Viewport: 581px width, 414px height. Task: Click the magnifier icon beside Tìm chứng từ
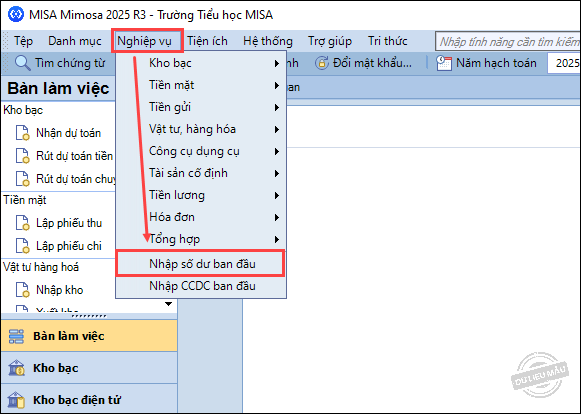[x=22, y=63]
